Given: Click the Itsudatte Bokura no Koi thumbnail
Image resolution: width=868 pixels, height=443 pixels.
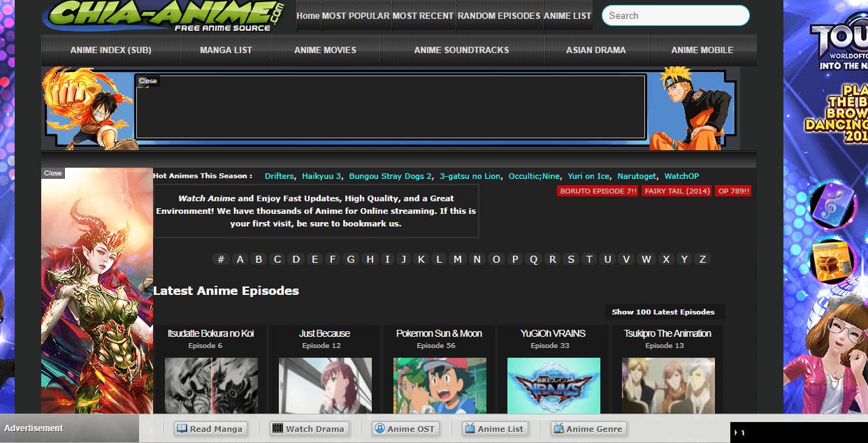Looking at the screenshot, I should (211, 386).
